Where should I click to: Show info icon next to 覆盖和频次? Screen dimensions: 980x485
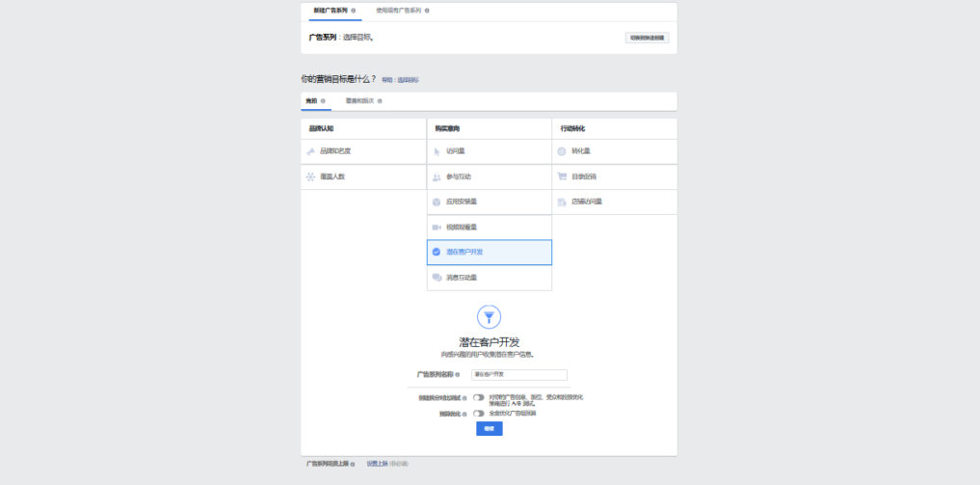(x=380, y=100)
